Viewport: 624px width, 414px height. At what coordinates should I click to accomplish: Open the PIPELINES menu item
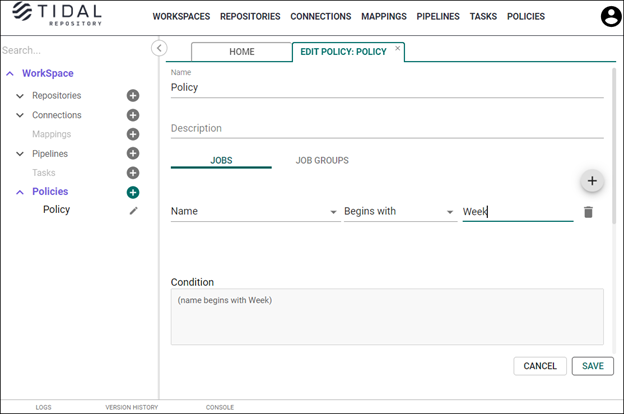(438, 16)
